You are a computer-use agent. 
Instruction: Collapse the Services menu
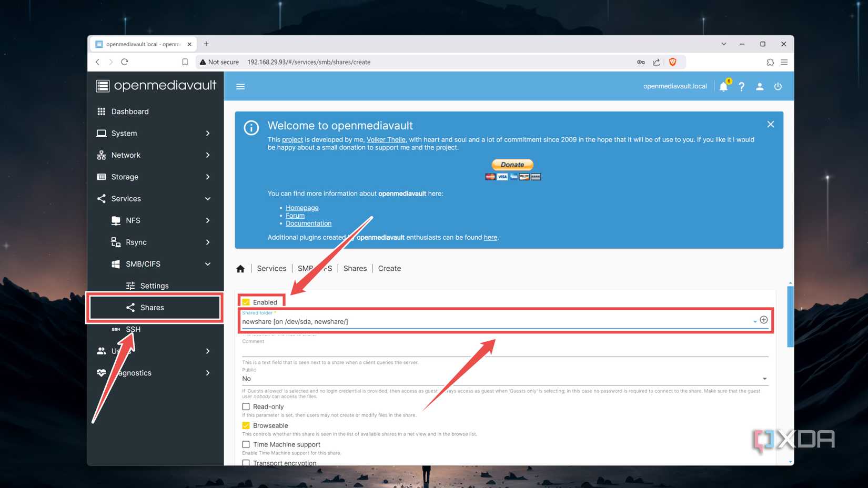coord(155,199)
